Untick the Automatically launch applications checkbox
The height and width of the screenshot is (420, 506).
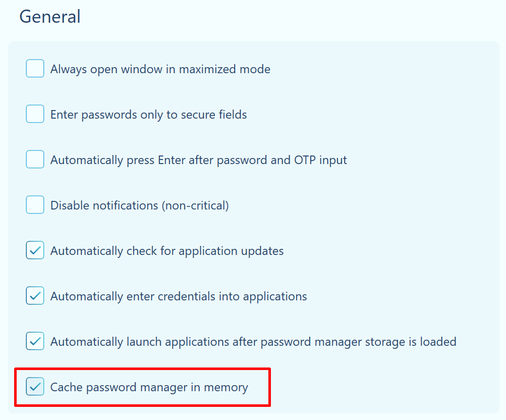(35, 341)
